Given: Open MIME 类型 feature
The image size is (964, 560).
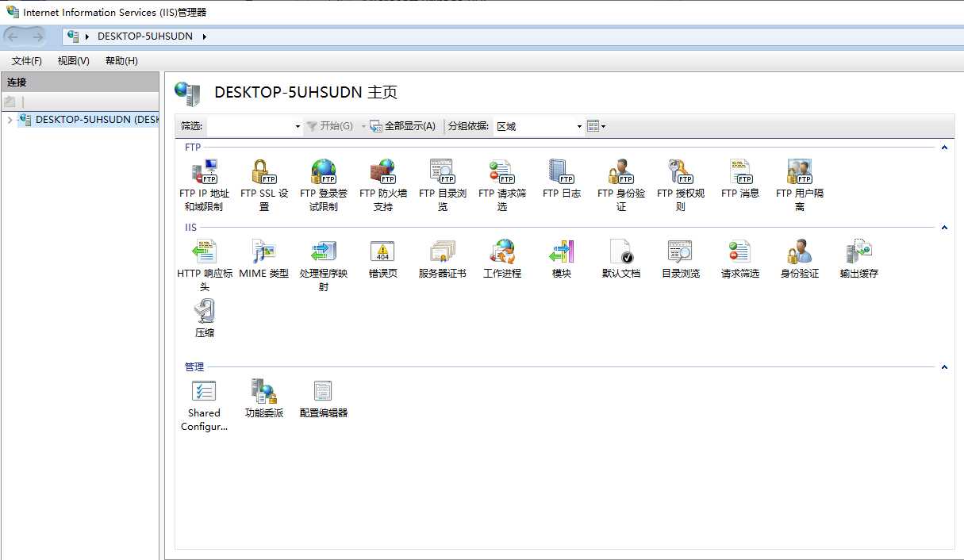Looking at the screenshot, I should coord(263,259).
